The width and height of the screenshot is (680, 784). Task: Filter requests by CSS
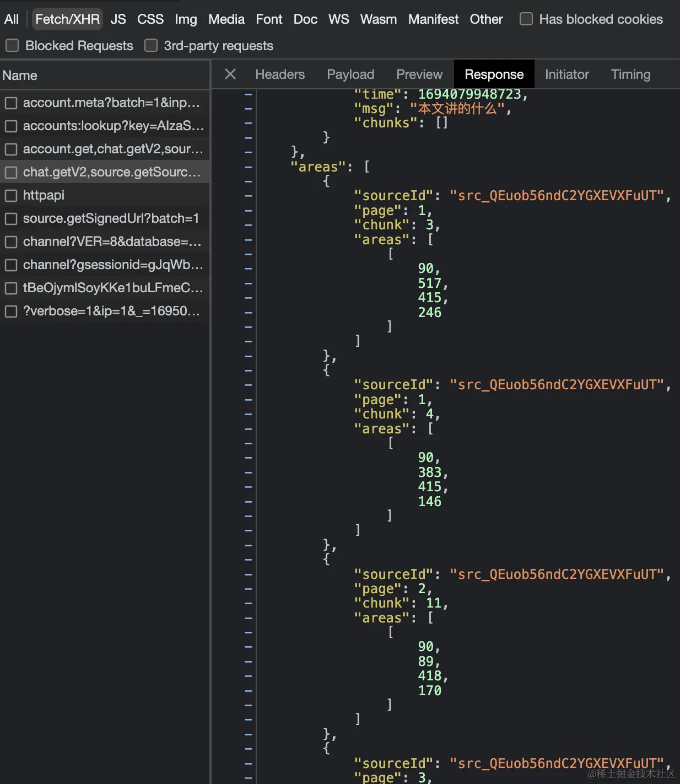[x=150, y=19]
